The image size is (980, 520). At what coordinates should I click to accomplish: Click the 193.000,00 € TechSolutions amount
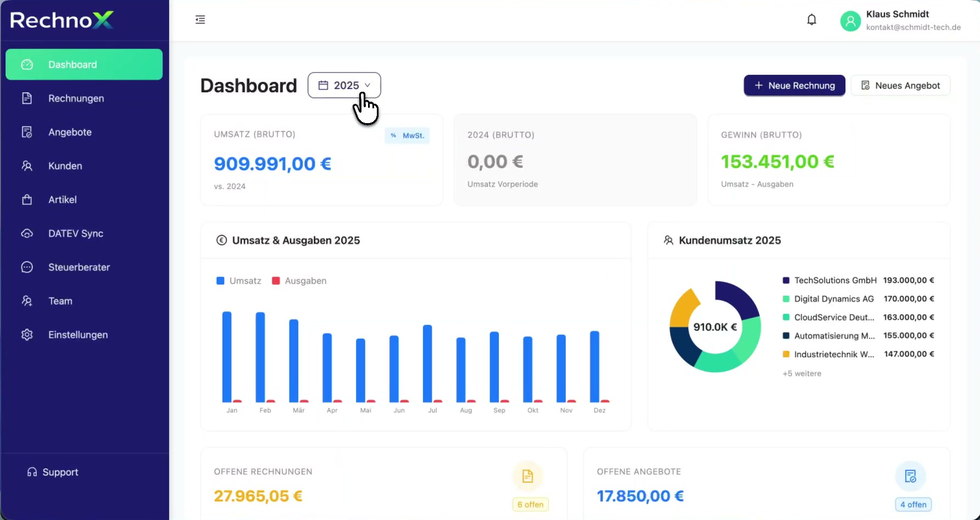(909, 280)
